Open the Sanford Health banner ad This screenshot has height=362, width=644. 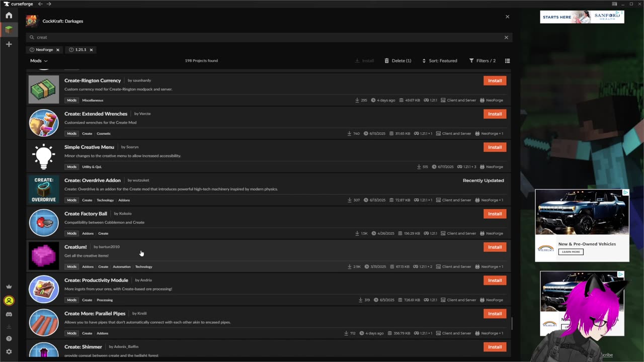pyautogui.click(x=582, y=17)
